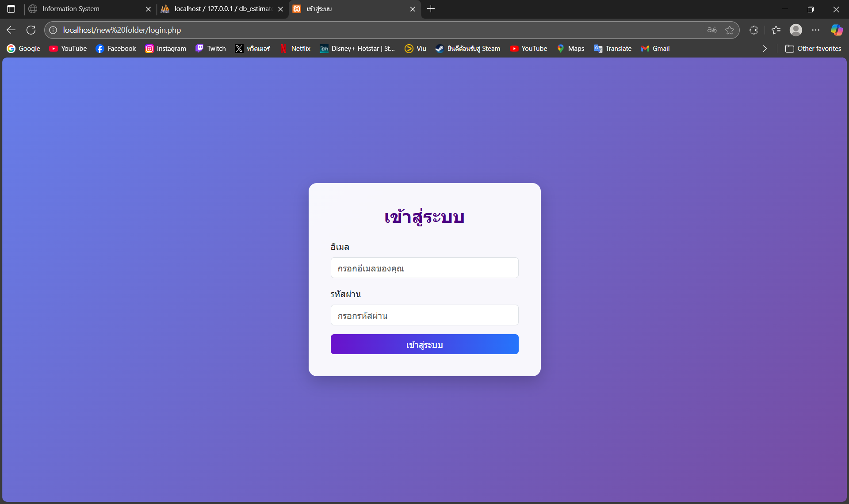The height and width of the screenshot is (504, 849).
Task: Focus the password input field
Action: pos(424,315)
